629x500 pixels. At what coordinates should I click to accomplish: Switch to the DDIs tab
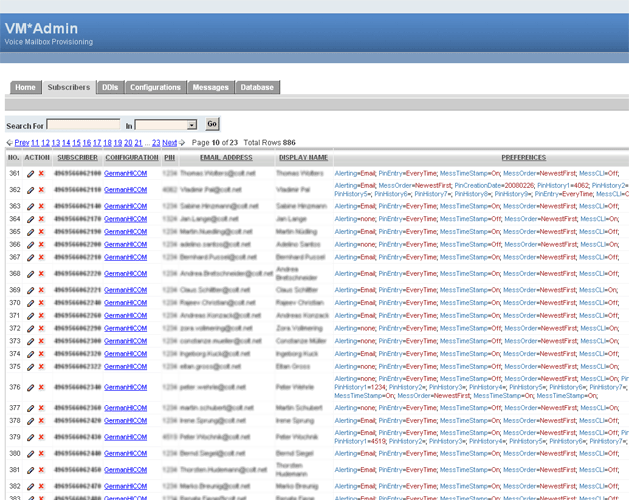tap(110, 88)
